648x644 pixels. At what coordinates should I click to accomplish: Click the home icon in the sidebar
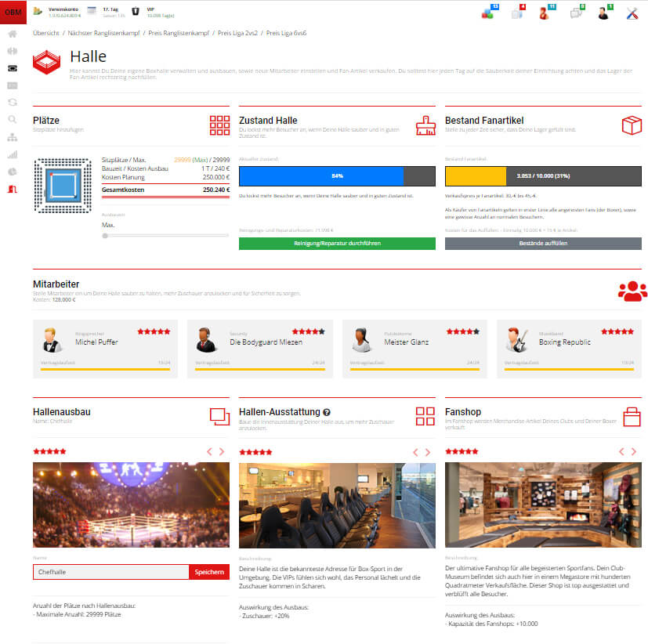pyautogui.click(x=13, y=34)
